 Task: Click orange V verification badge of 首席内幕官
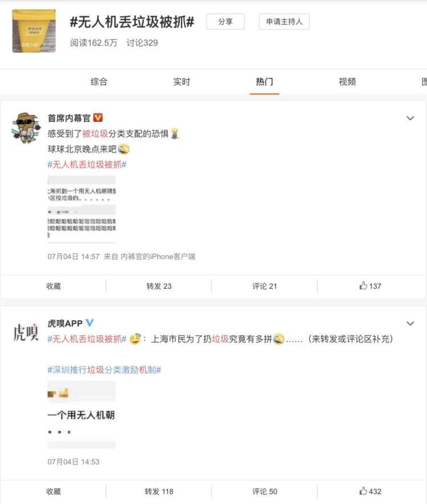(98, 118)
